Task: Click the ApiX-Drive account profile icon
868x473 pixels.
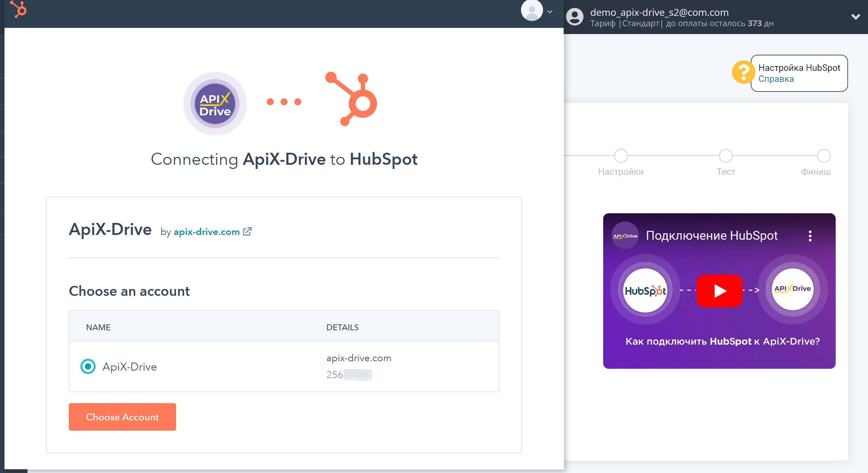Action: (575, 17)
